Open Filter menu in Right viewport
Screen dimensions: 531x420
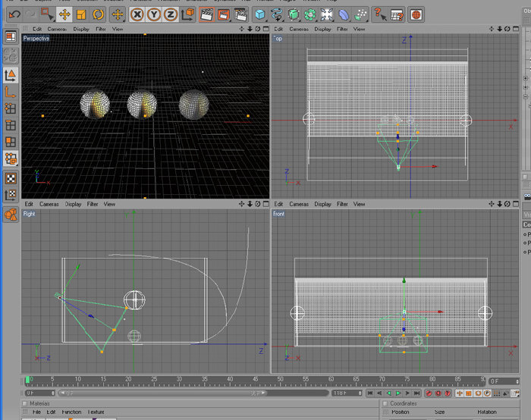93,204
